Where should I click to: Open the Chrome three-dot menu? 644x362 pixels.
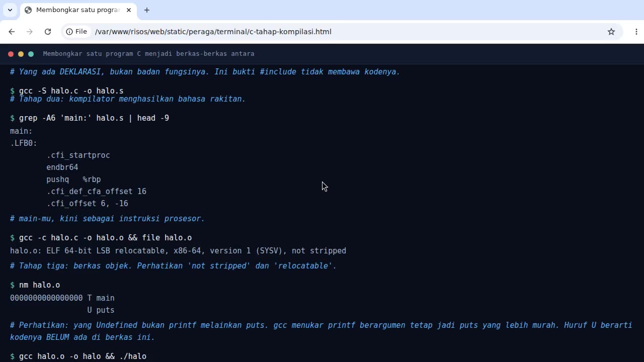636,32
